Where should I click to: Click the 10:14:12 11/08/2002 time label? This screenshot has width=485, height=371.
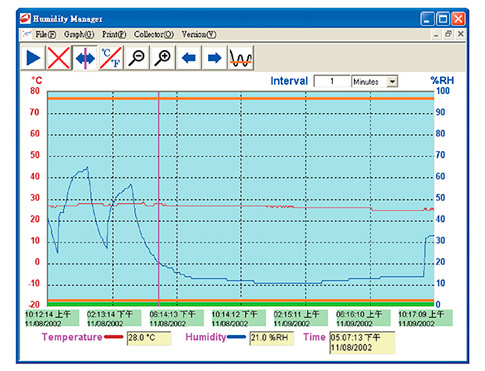[x=238, y=318]
